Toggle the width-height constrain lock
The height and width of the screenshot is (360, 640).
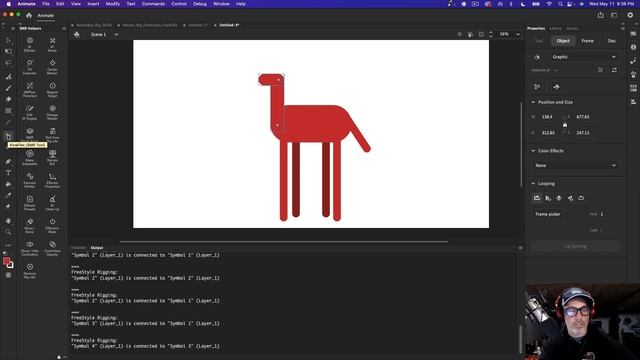tap(565, 124)
